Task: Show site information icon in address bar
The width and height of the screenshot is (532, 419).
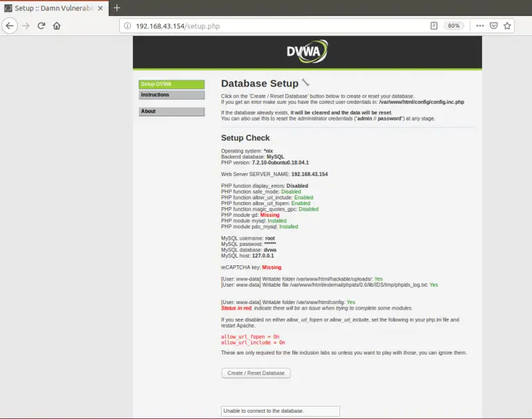Action: 127,26
